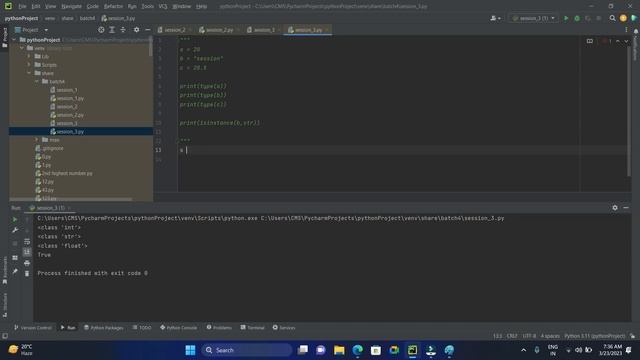Collapse the share folder
This screenshot has height=360, width=640.
[x=29, y=73]
